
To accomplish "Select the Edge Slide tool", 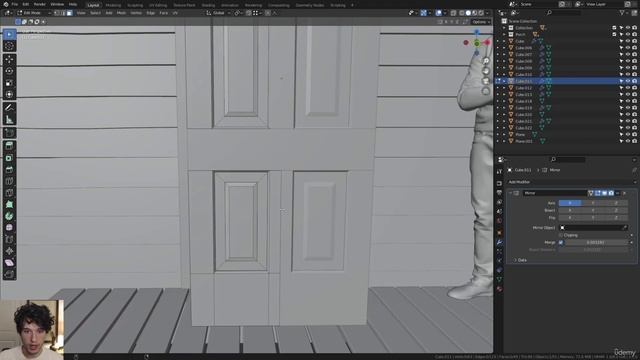I will 9,240.
